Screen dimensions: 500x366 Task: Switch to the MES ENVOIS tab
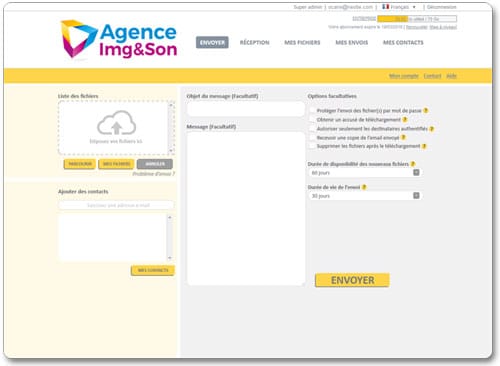[x=352, y=42]
